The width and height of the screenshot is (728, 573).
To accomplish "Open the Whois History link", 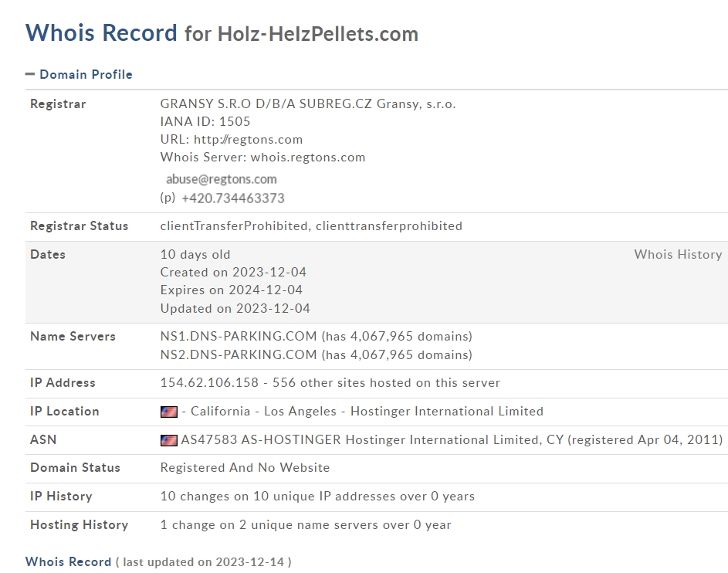I will pyautogui.click(x=678, y=255).
